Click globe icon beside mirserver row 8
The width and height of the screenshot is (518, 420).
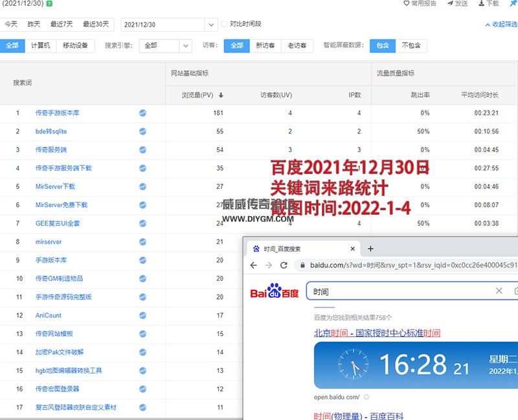(x=142, y=241)
